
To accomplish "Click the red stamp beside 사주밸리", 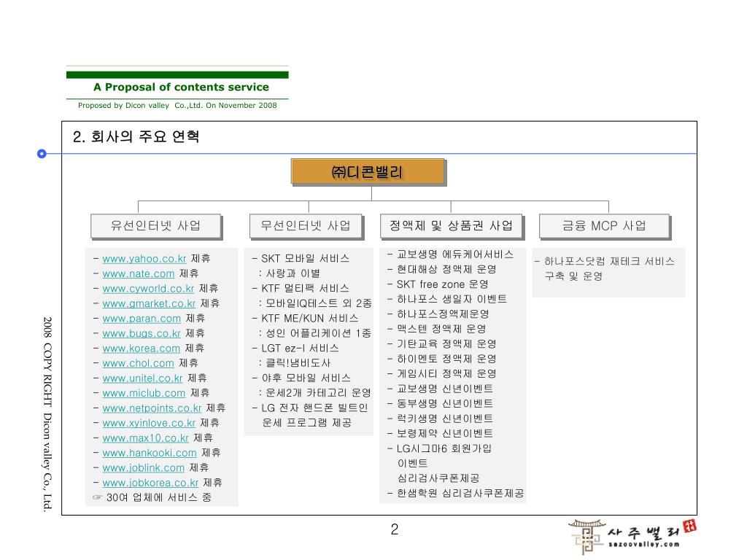I will pos(689,526).
